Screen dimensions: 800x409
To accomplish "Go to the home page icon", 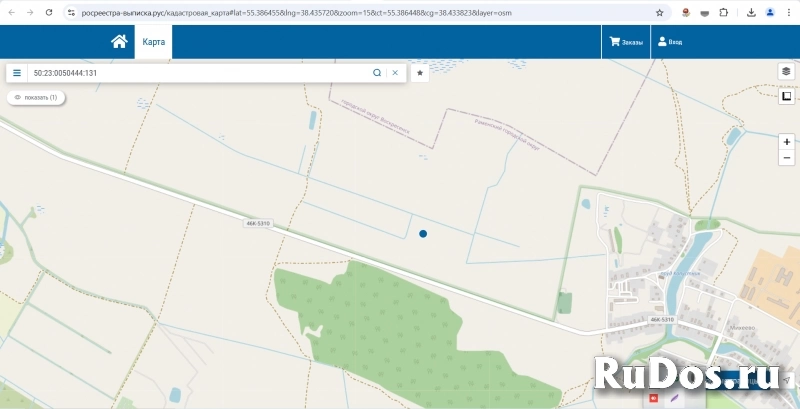I will tap(119, 42).
